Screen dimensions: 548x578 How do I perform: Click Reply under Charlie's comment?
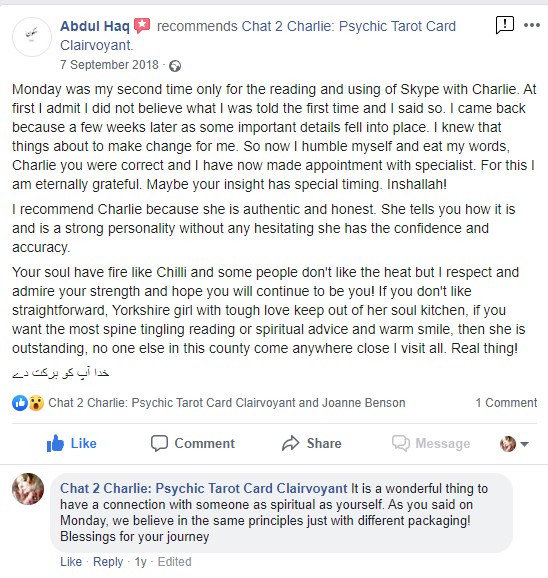(x=108, y=561)
